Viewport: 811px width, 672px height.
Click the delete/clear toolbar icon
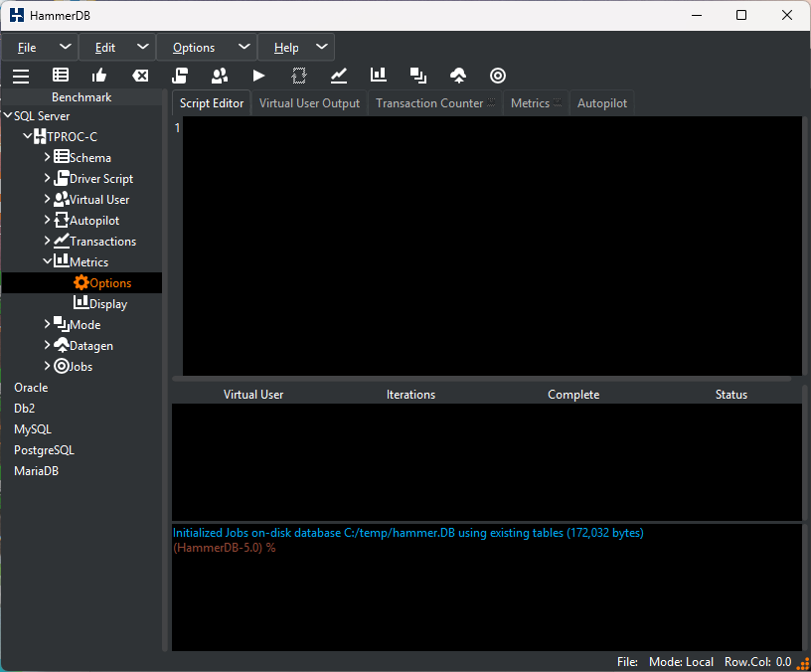pyautogui.click(x=140, y=76)
